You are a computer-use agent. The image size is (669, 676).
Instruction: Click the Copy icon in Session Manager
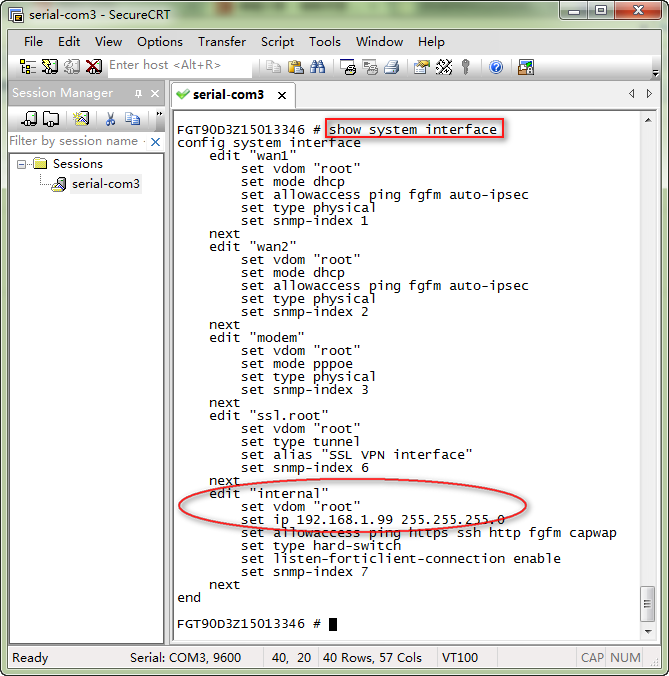point(132,119)
